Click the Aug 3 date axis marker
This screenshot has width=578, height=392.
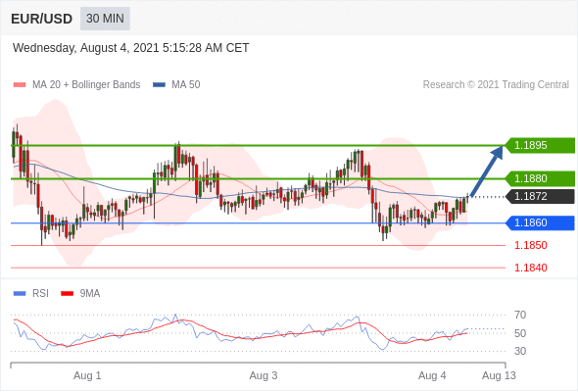pyautogui.click(x=264, y=375)
